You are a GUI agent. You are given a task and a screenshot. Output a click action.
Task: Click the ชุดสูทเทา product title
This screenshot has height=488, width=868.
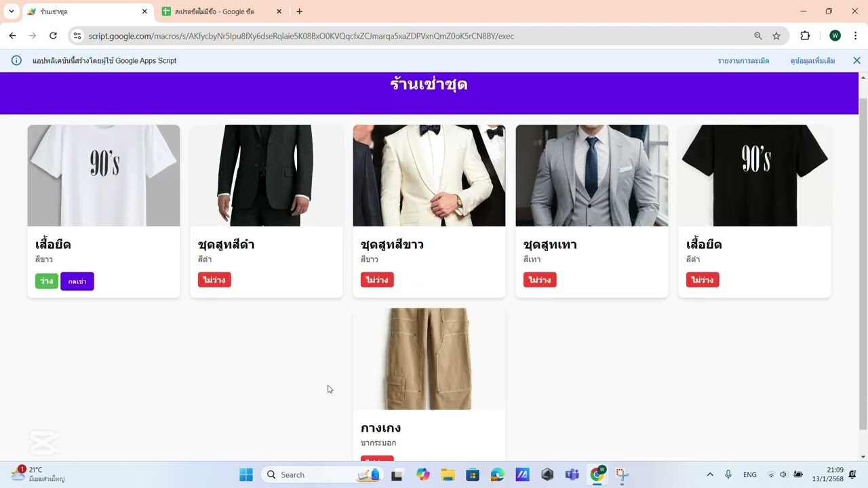point(550,244)
